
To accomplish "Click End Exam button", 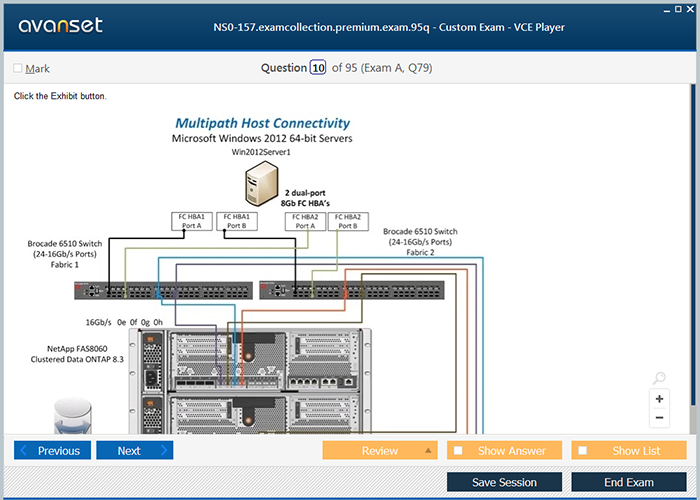I will point(629,482).
